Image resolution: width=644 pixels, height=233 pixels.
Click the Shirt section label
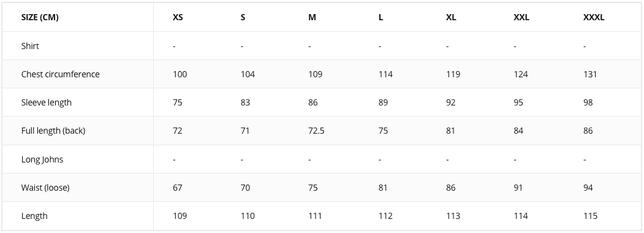31,45
